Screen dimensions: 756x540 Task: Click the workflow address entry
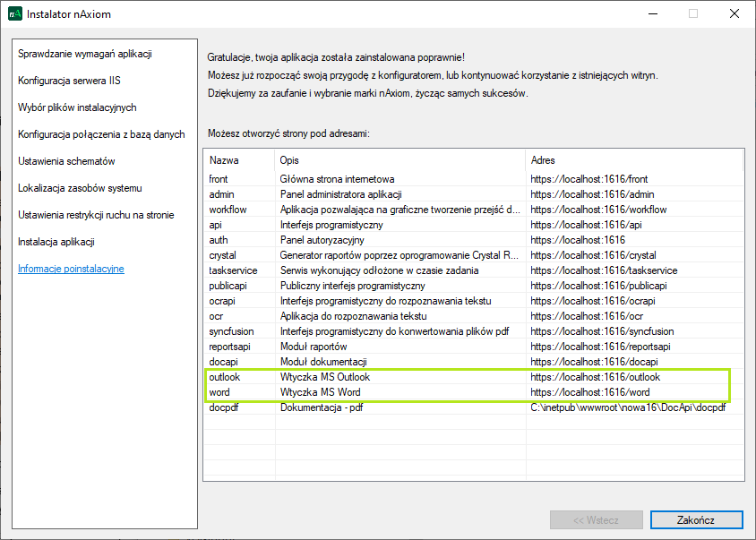pos(597,210)
